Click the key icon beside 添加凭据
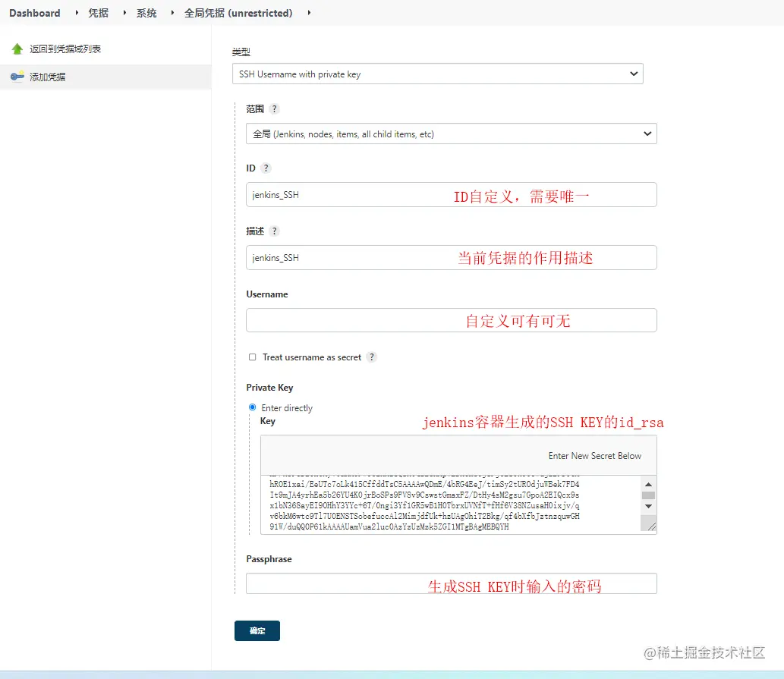Image resolution: width=784 pixels, height=679 pixels. 17,77
